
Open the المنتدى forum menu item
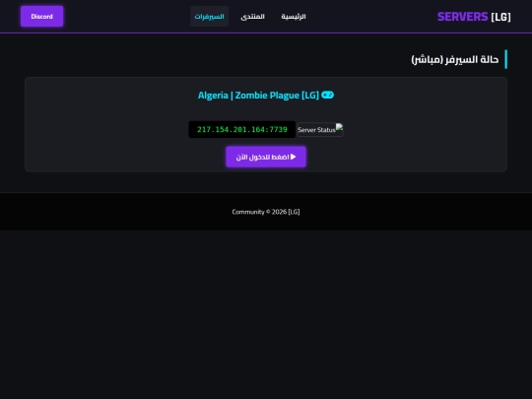253,17
